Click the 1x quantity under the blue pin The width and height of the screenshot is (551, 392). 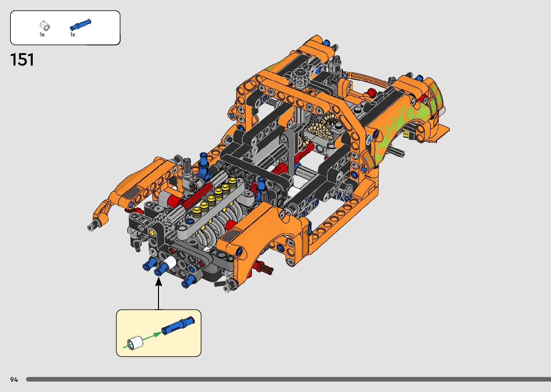point(73,35)
